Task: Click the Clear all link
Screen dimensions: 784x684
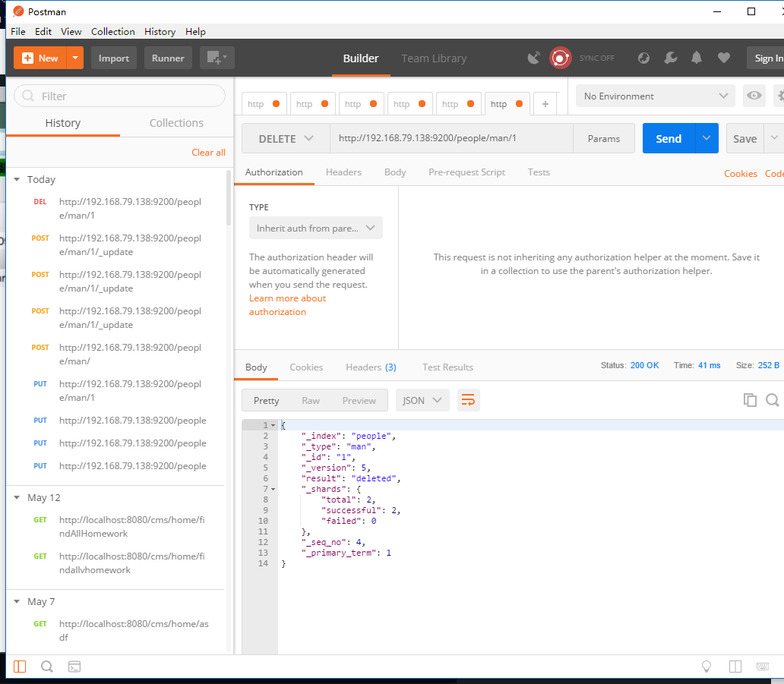Action: coord(208,153)
